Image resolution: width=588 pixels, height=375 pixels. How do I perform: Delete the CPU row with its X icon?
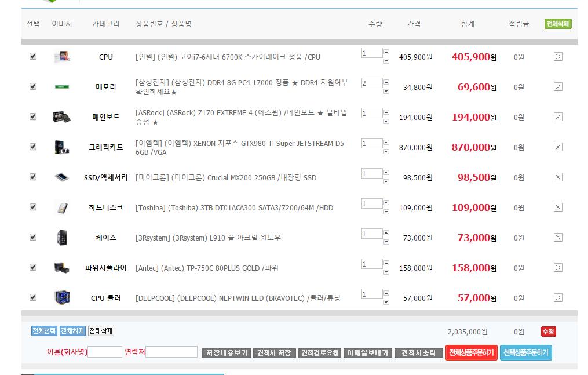[x=558, y=57]
